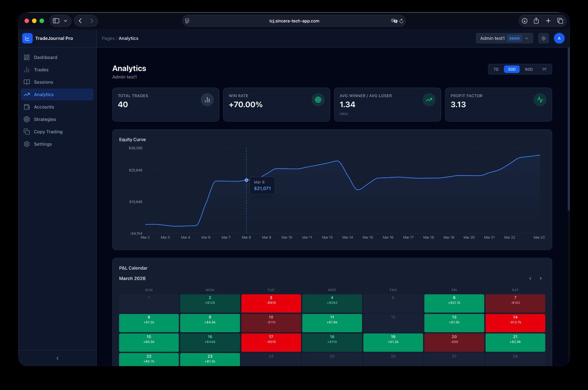
Task: Click March 14 cell in P&L calendar
Action: (x=515, y=323)
